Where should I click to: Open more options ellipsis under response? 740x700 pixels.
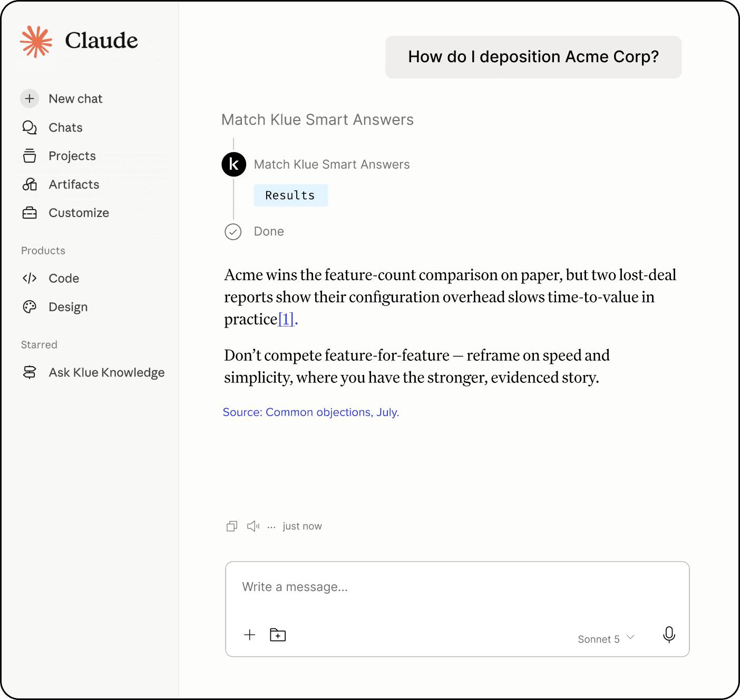pos(271,527)
